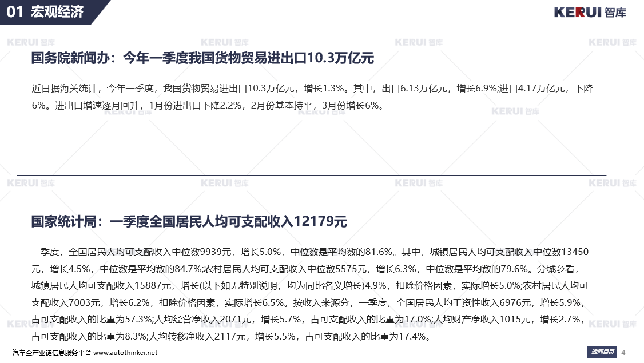The image size is (644, 363).
Task: Select the 01 宏观经济 section header
Action: [x=45, y=12]
